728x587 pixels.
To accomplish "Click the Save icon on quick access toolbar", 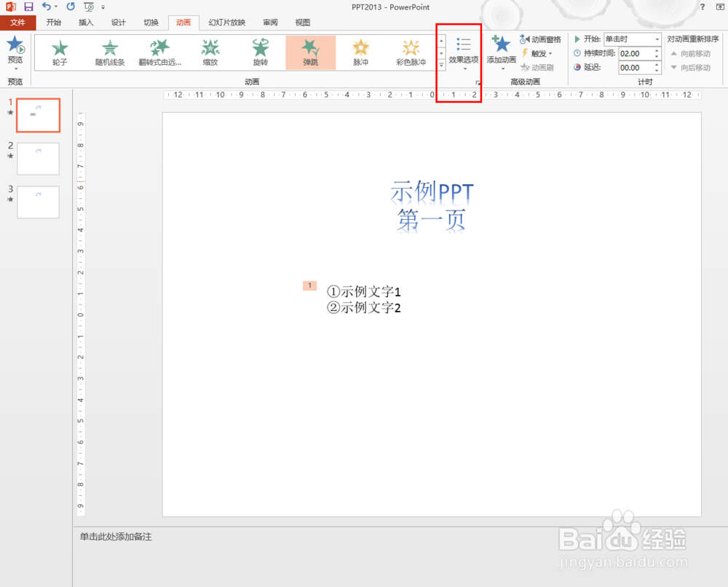I will point(27,7).
